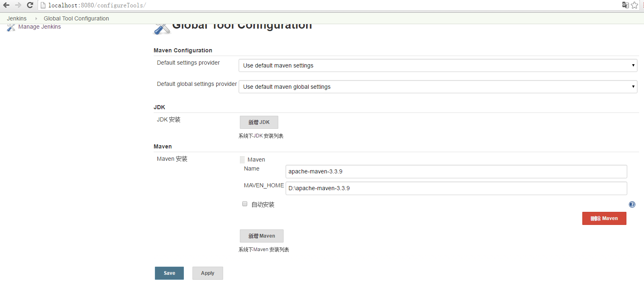The height and width of the screenshot is (301, 644).
Task: Open the Default global settings provider dropdown
Action: (438, 87)
